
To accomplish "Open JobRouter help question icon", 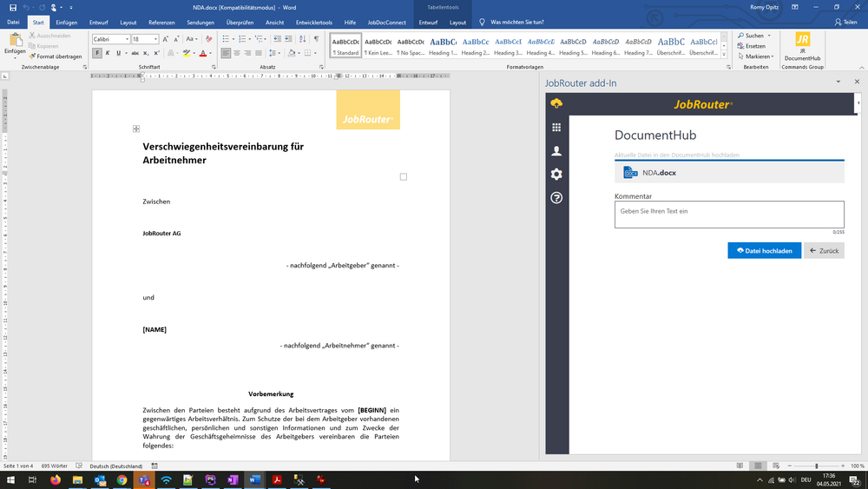I will tap(556, 198).
